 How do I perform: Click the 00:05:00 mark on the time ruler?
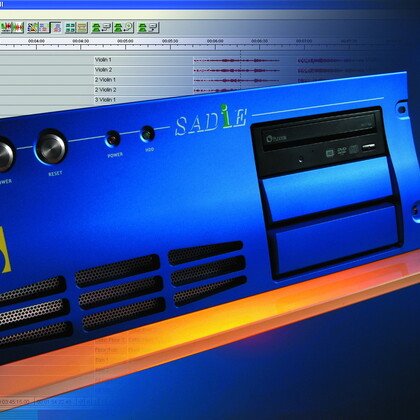tap(125, 41)
